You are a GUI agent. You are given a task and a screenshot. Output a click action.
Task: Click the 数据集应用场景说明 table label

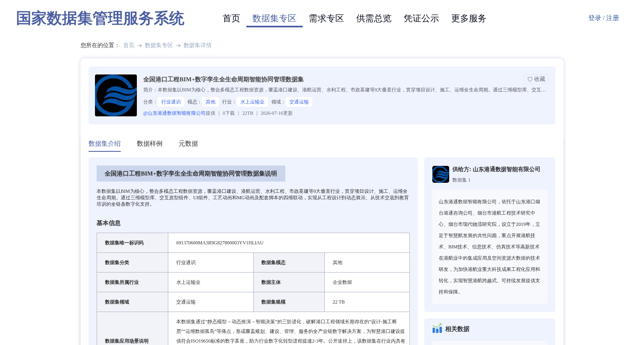[x=127, y=341]
